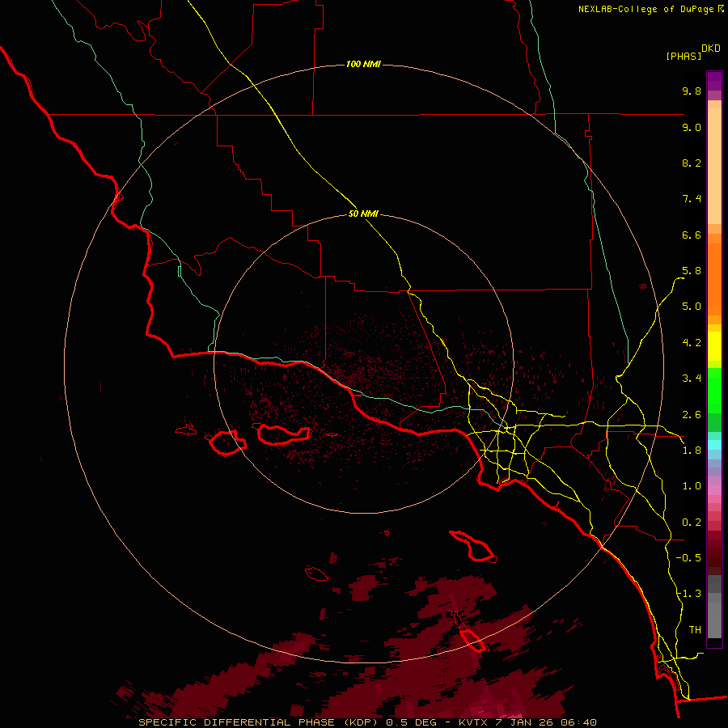Click the 4.2 value on the legend
The height and width of the screenshot is (728, 728).
[692, 343]
